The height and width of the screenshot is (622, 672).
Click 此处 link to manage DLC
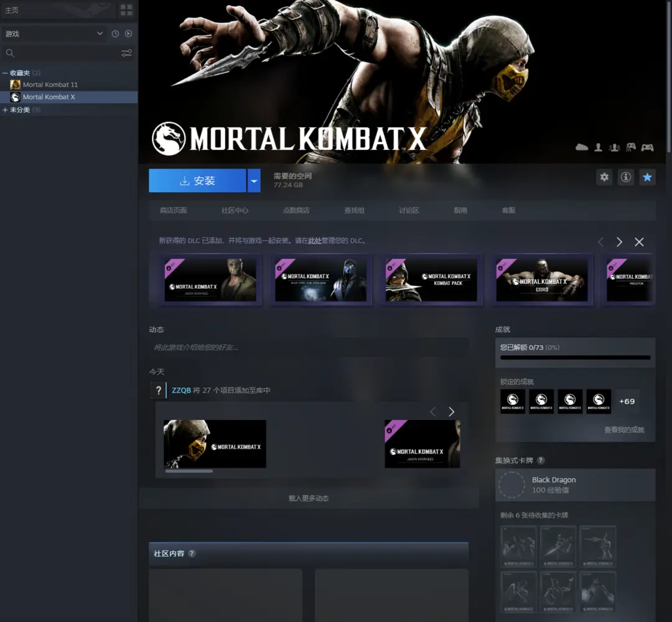(x=315, y=241)
